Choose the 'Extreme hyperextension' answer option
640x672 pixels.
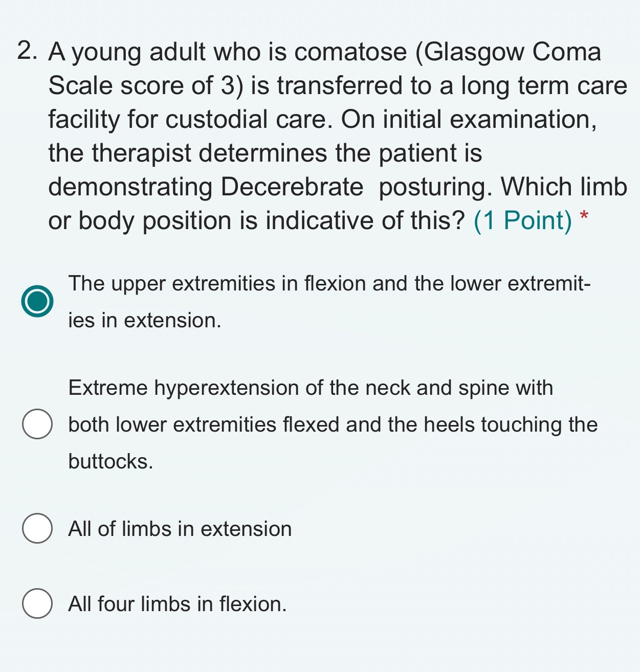pos(37,423)
